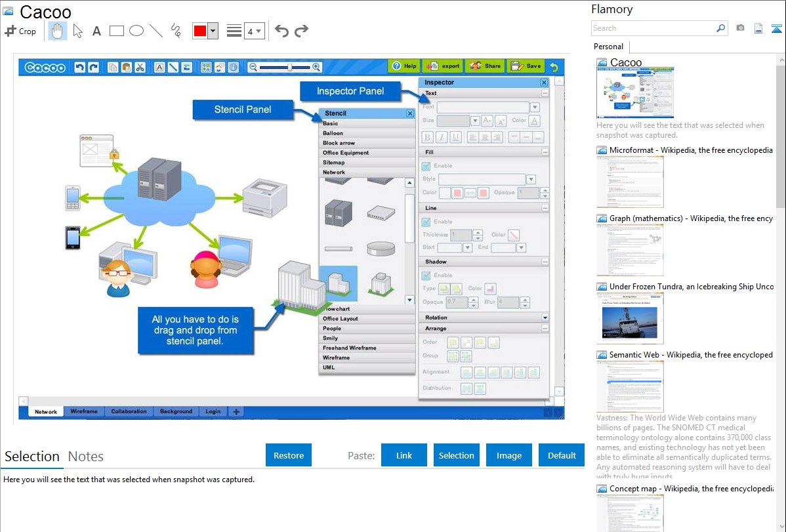Collapse the Arrange section in Inspector

545,329
